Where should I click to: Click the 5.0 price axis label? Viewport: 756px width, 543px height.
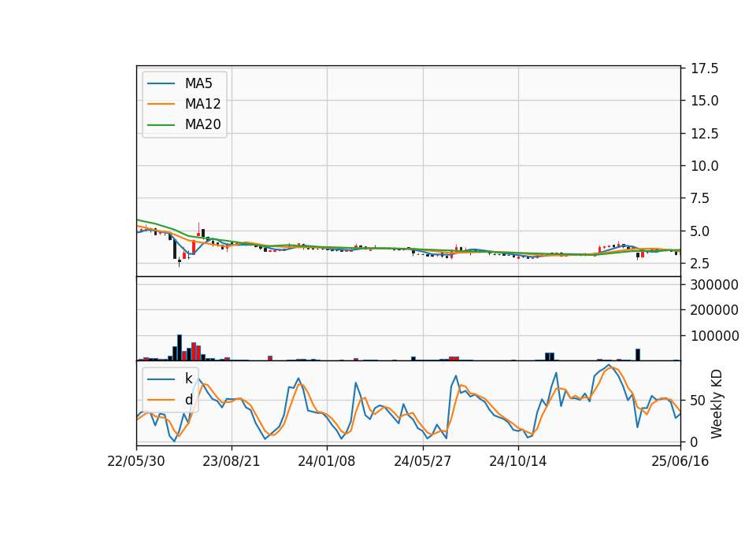pyautogui.click(x=699, y=231)
